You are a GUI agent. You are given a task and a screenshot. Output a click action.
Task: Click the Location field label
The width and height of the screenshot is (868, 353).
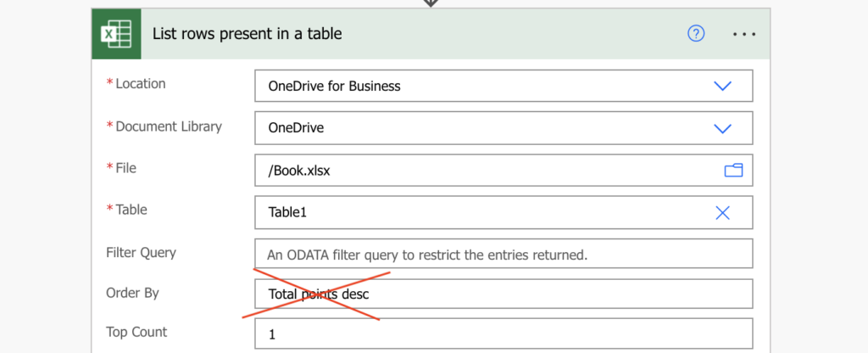pyautogui.click(x=140, y=84)
